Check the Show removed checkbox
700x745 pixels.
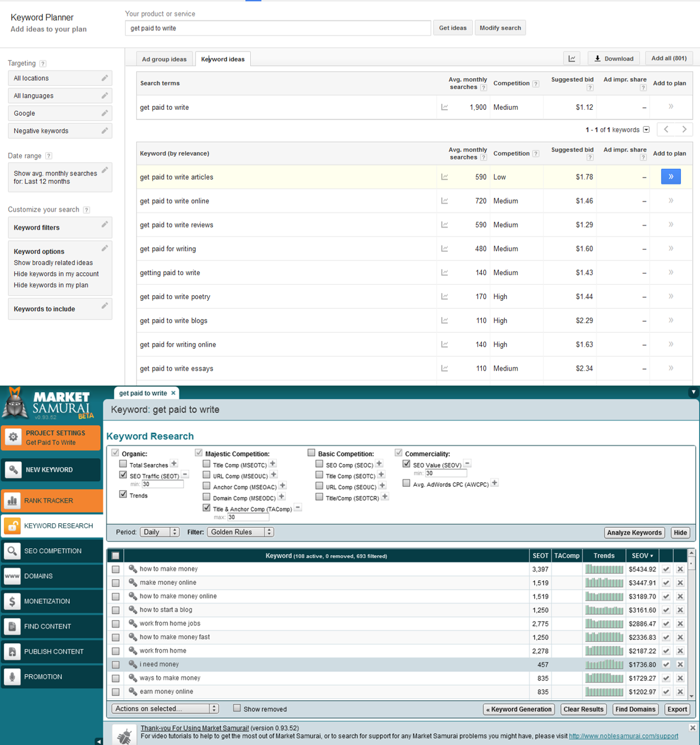pos(237,708)
